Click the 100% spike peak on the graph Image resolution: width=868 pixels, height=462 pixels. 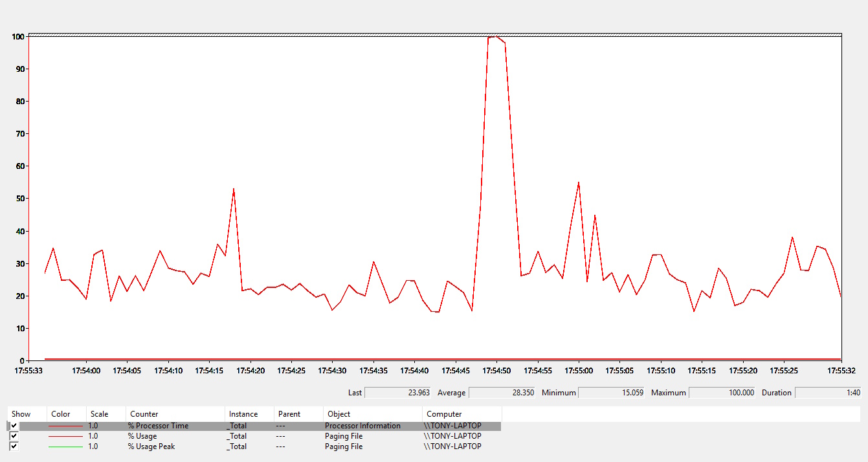click(496, 37)
